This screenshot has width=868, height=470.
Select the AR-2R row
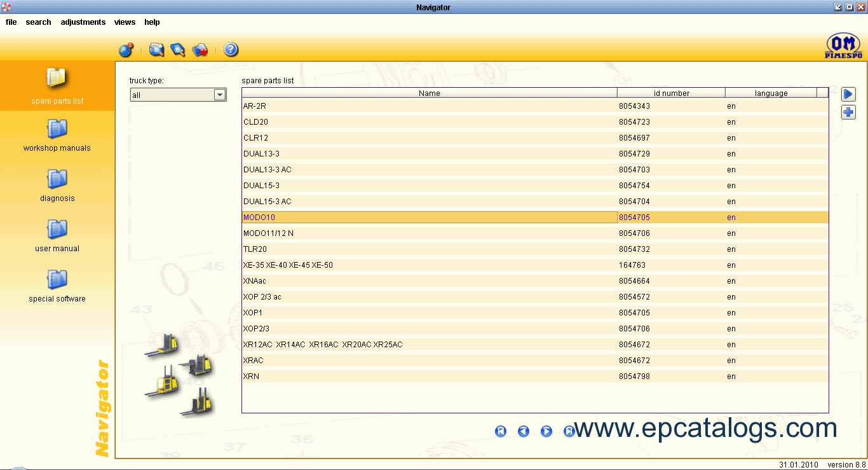click(535, 106)
